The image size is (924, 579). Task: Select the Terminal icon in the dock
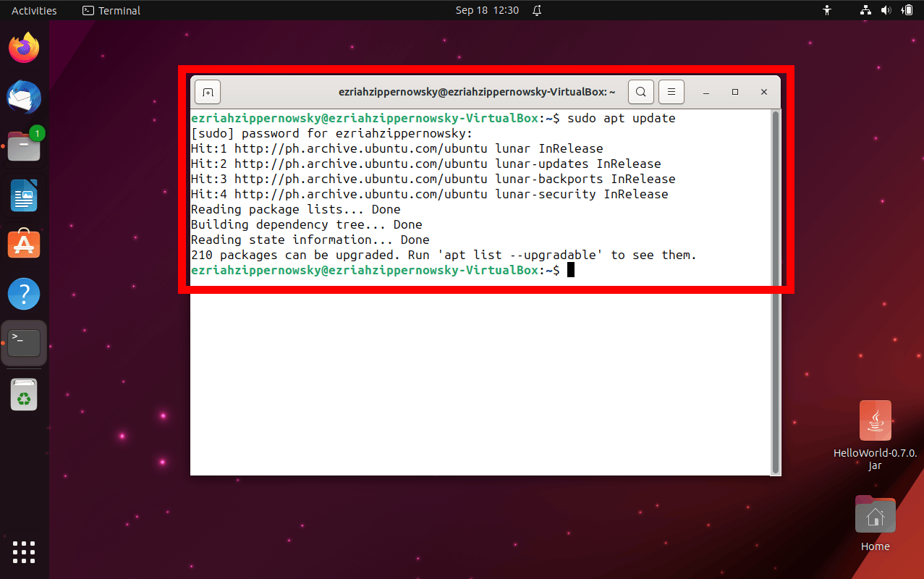(24, 342)
